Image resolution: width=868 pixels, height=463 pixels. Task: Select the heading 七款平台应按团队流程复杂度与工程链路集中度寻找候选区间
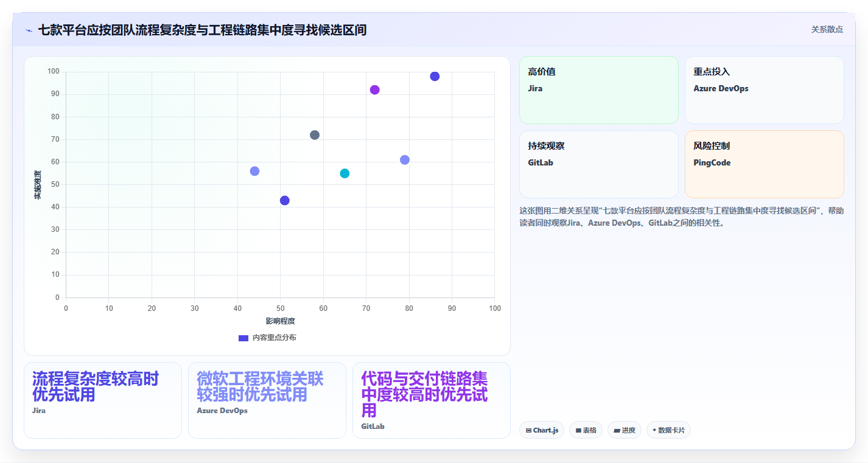click(x=202, y=30)
